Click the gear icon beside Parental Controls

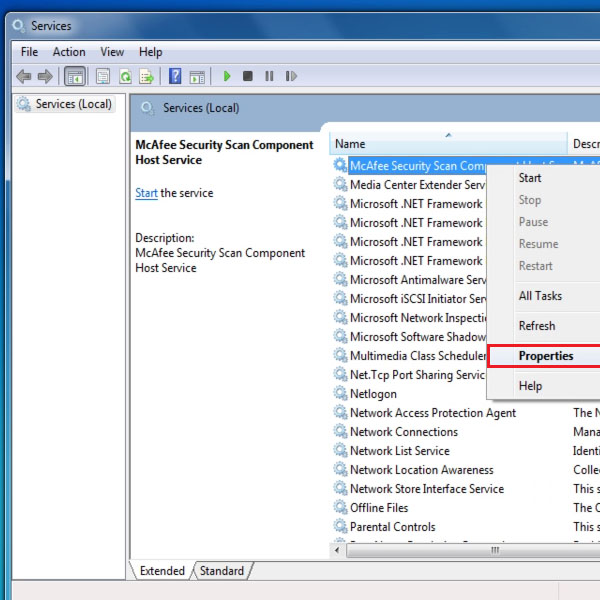click(340, 526)
